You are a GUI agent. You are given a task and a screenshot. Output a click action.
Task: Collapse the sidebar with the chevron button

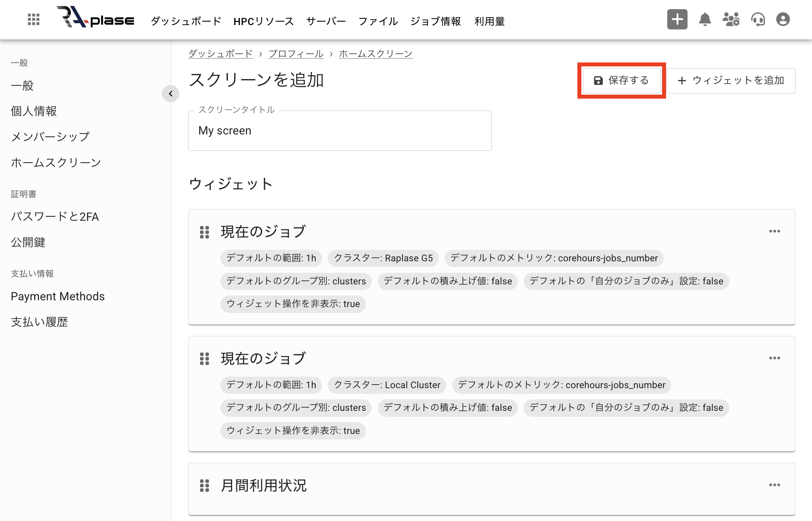click(171, 94)
